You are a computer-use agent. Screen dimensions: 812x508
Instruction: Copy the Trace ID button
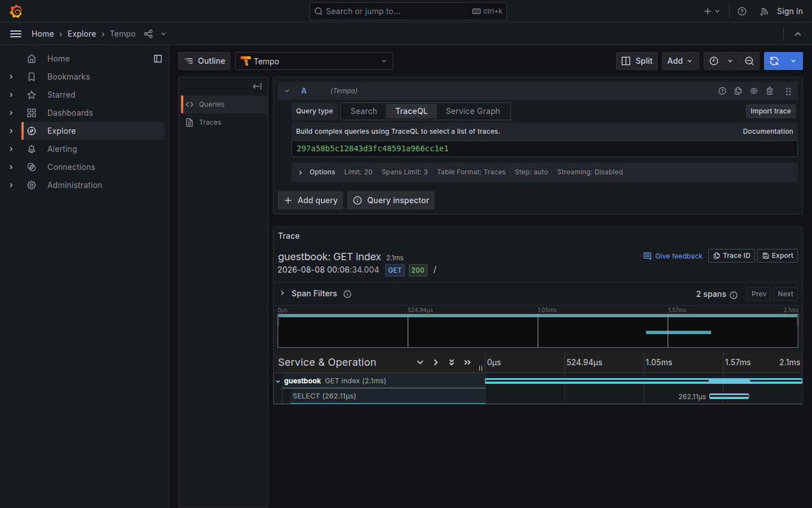click(731, 256)
